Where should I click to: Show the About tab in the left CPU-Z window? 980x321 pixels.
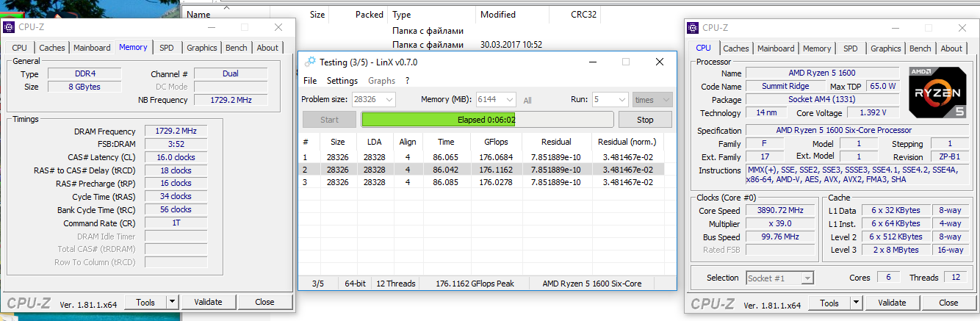[x=267, y=48]
